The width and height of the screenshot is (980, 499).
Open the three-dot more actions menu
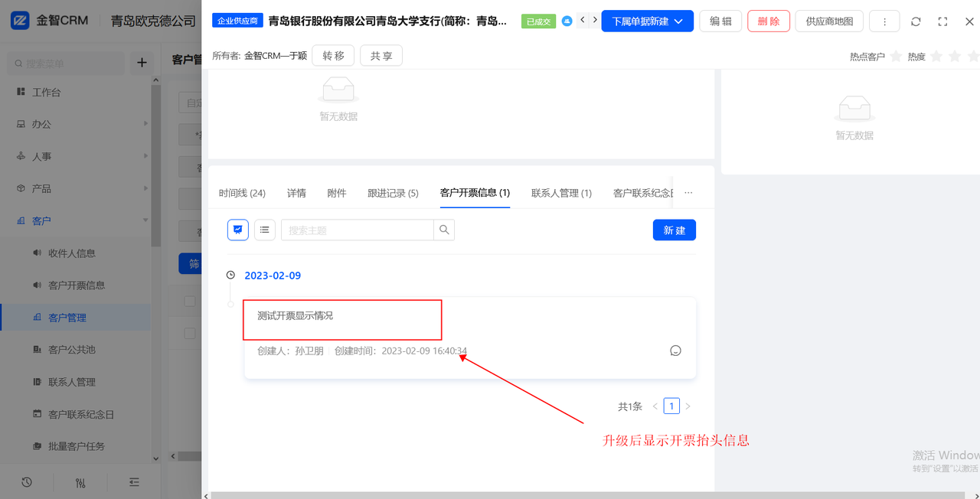[885, 21]
